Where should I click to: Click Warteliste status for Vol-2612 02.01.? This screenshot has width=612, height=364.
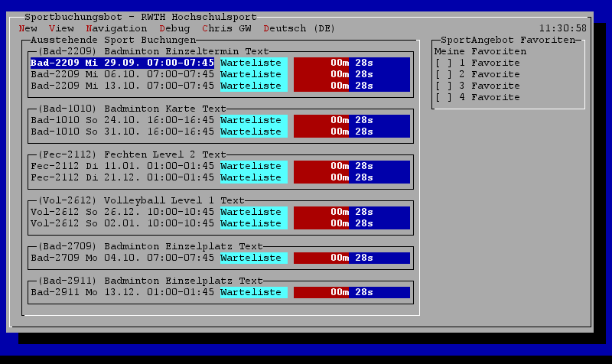(254, 223)
